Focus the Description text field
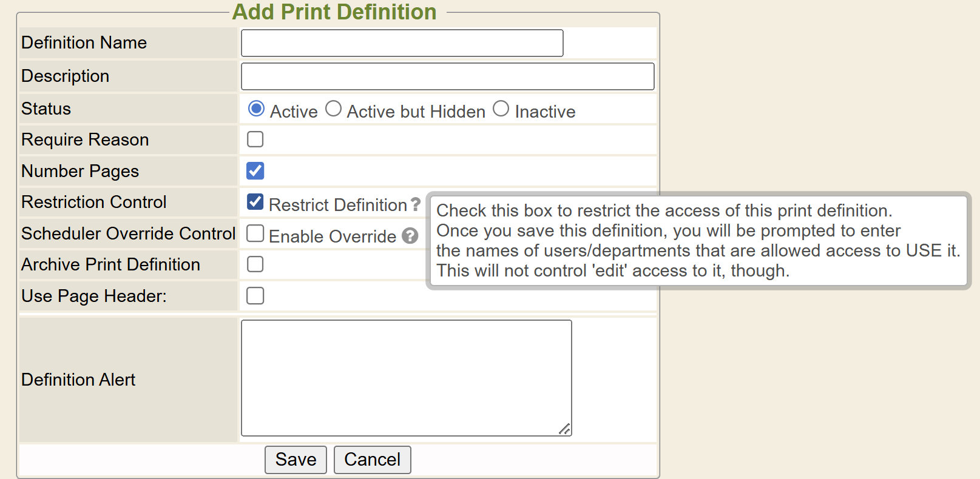980x479 pixels. tap(447, 76)
